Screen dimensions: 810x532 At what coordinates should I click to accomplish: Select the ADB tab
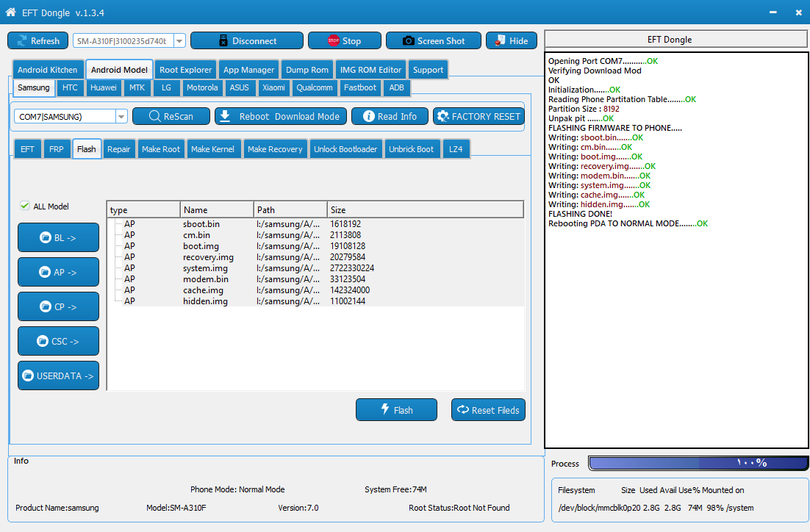point(396,87)
